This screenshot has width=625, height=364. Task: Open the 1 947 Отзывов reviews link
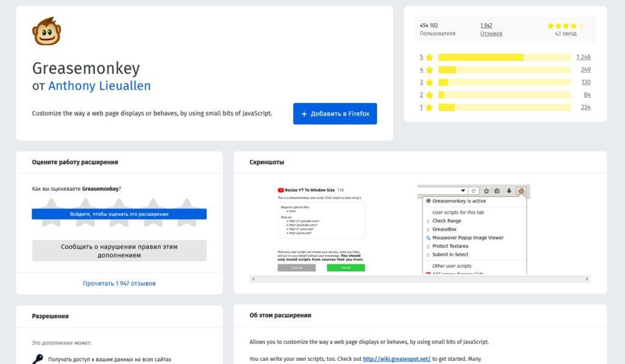(491, 29)
